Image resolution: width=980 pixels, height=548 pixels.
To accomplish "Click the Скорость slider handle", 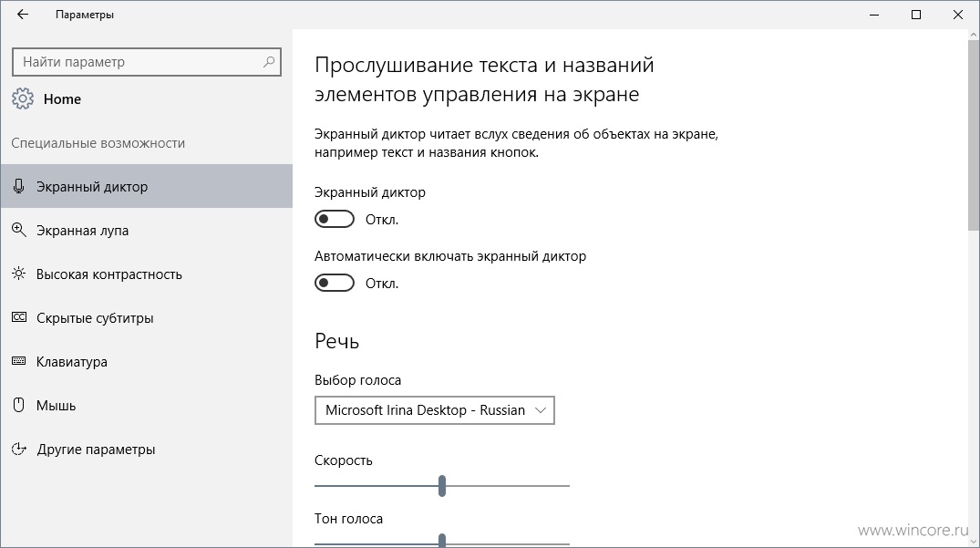I will point(442,485).
